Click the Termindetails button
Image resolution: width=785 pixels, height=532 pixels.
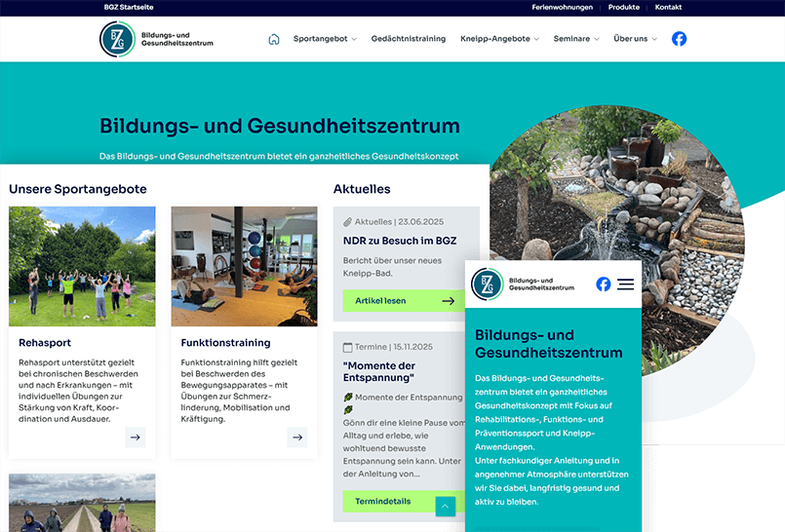383,502
